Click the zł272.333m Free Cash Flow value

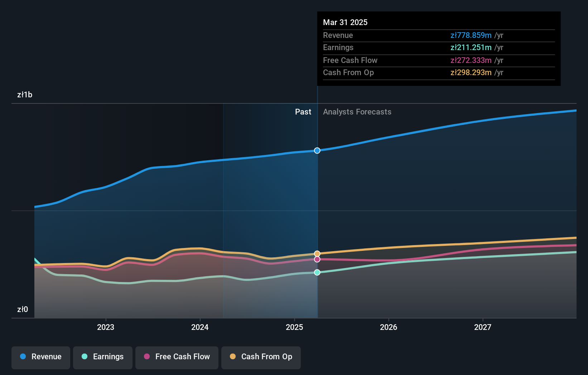(x=471, y=60)
